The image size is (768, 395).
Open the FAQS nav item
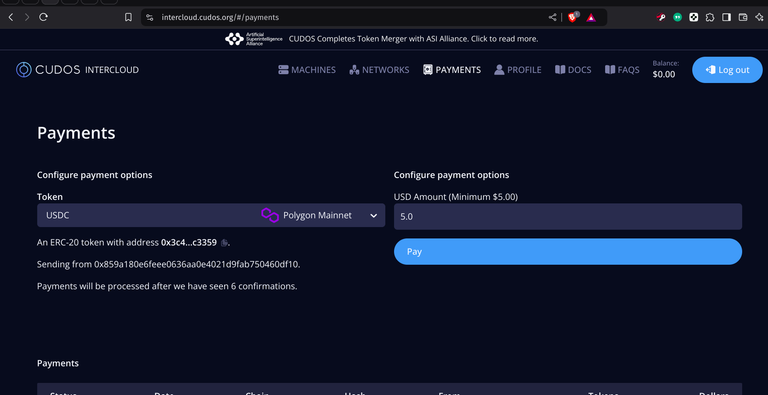(x=622, y=70)
